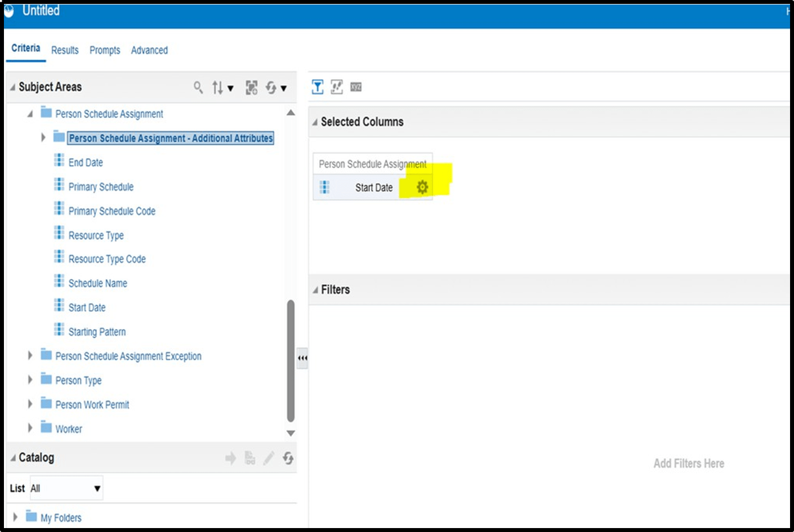Click the subject areas scroll down arrow
The width and height of the screenshot is (794, 532).
291,433
